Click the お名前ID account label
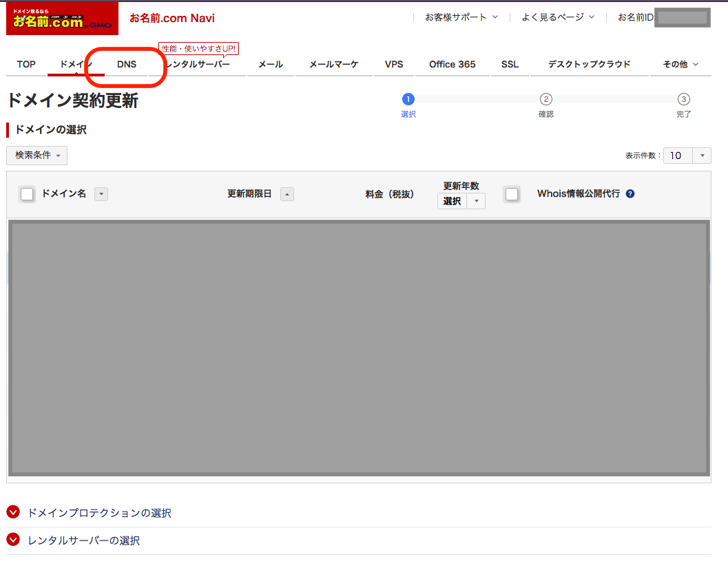Viewport: 728px width, 568px height. pyautogui.click(x=636, y=17)
